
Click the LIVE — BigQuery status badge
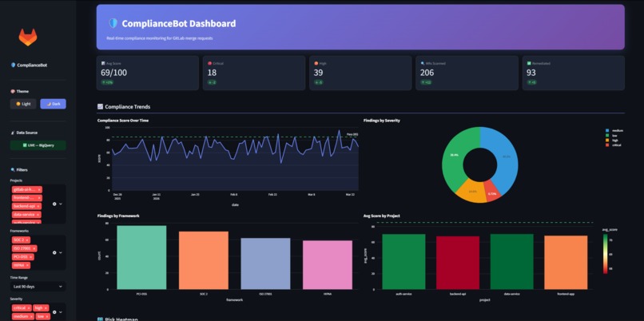coord(38,145)
